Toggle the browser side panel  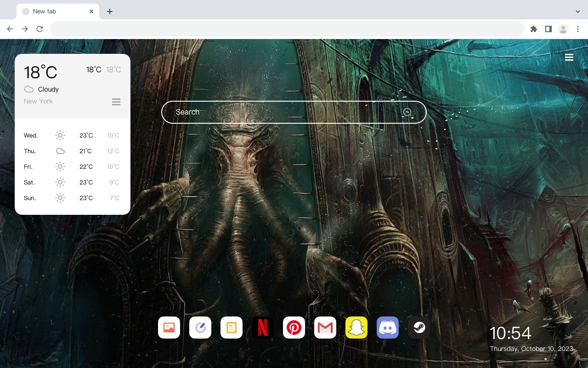548,29
